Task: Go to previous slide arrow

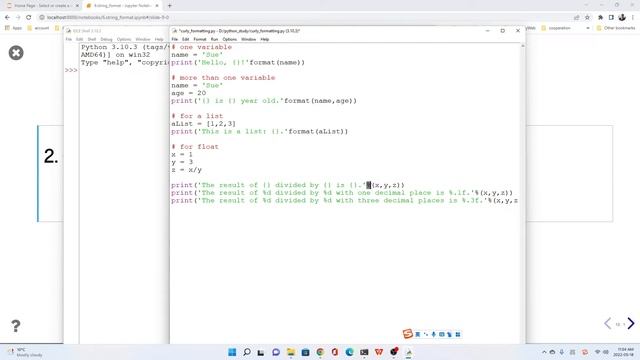Action: click(607, 324)
